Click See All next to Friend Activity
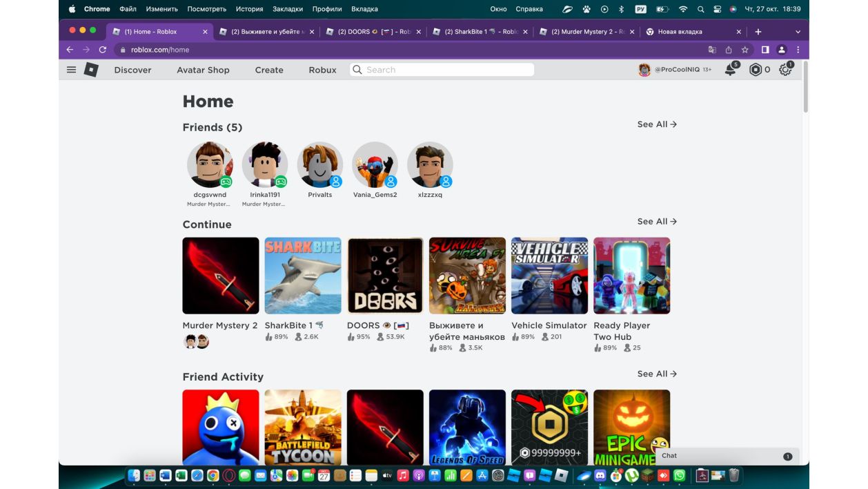 tap(657, 374)
